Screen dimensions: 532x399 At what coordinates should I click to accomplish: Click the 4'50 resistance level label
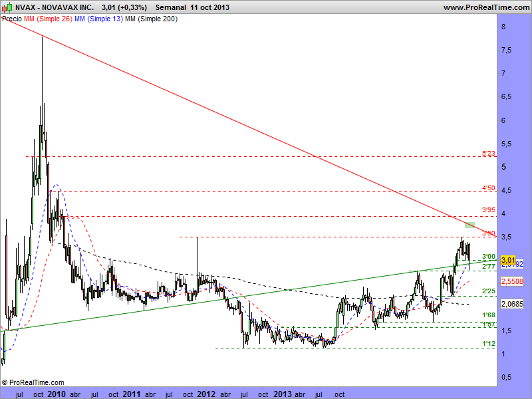(x=489, y=188)
